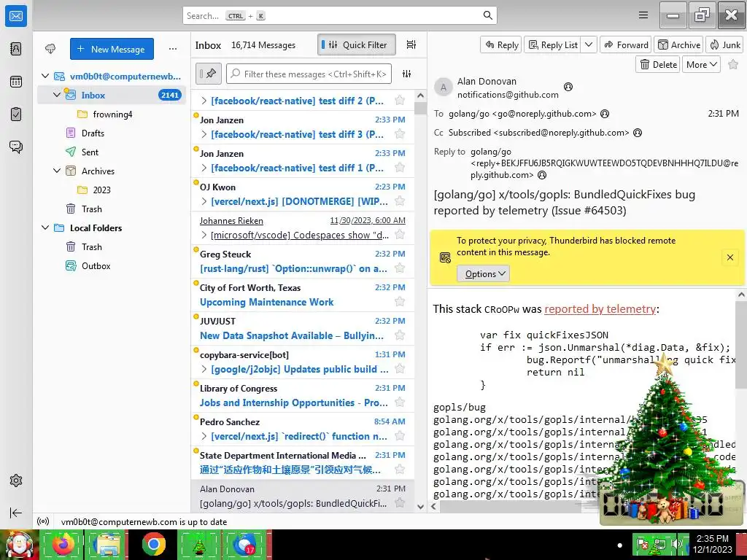Open remote content Options dropdown
Image resolution: width=747 pixels, height=560 pixels.
[x=483, y=274]
